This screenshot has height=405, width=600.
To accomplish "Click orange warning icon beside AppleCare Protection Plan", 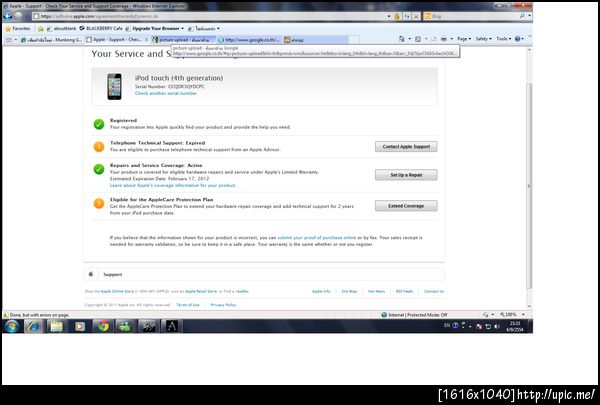I will (x=99, y=203).
